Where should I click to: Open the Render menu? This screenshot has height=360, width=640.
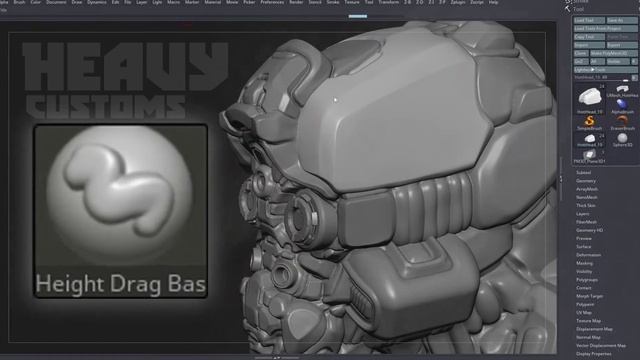pyautogui.click(x=296, y=2)
